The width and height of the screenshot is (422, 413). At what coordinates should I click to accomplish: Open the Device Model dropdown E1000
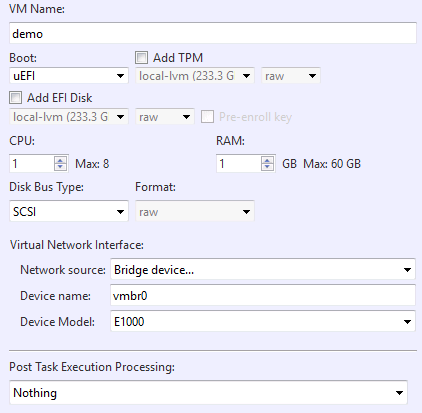[263, 321]
